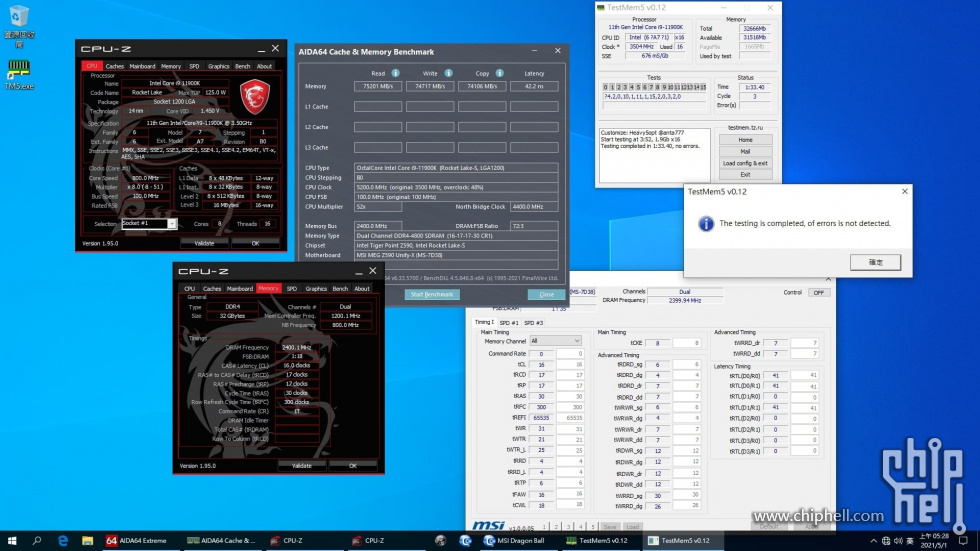
Task: Switch to AIDA64 Extreme taskbar item
Action: click(138, 540)
